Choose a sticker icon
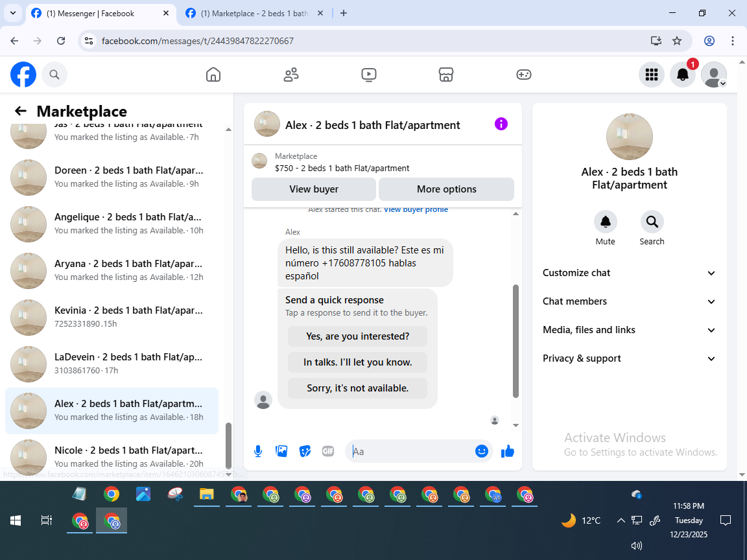The height and width of the screenshot is (560, 747). [305, 451]
